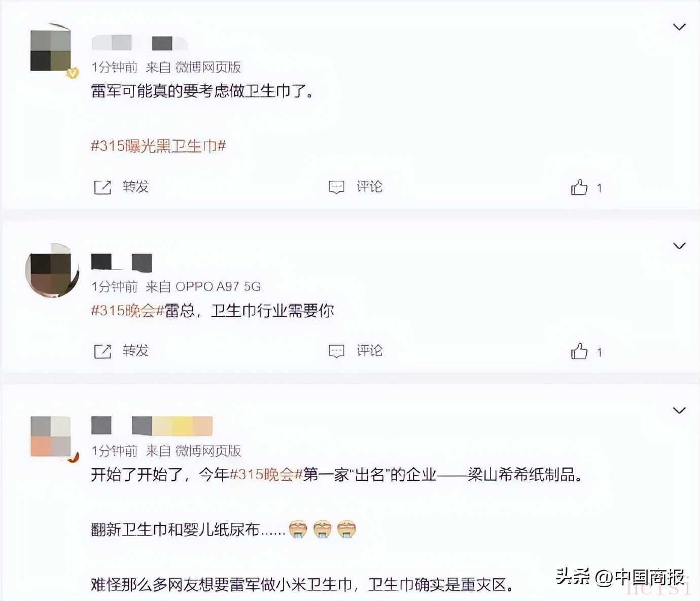The image size is (700, 601).
Task: Open #315晚会# hashtag in the third post
Action: 266,475
